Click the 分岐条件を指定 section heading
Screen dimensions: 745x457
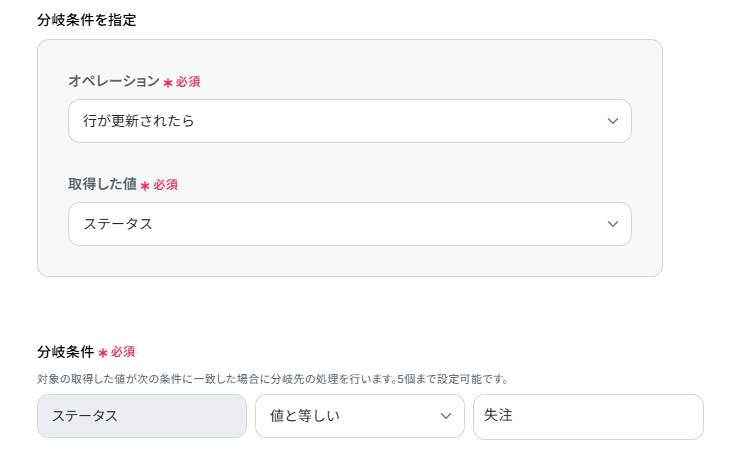[87, 19]
